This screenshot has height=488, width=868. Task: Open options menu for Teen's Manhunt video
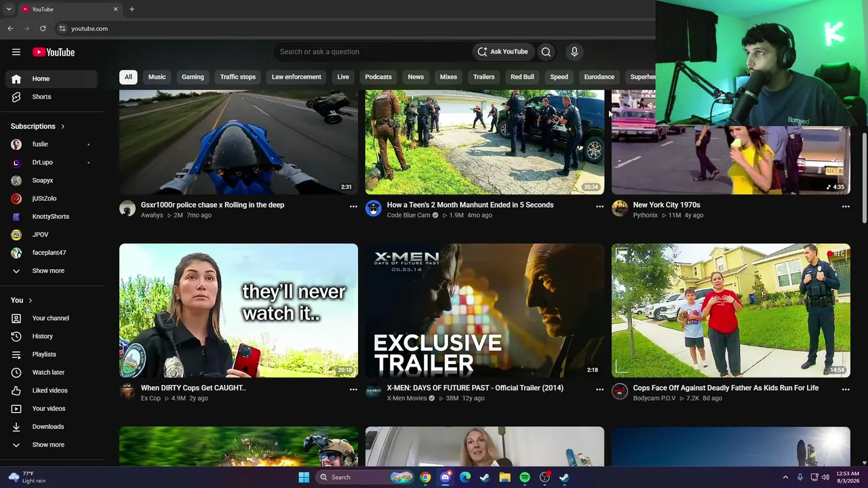click(x=599, y=206)
